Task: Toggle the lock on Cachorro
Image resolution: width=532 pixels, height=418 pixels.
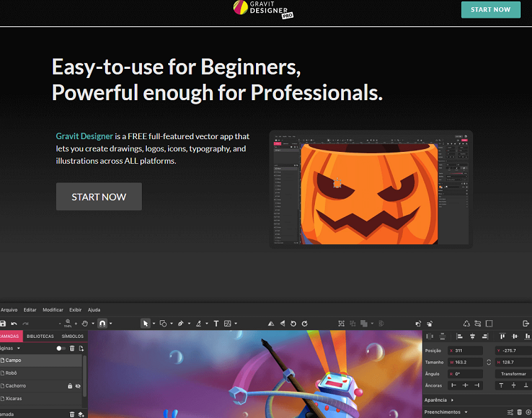Action: coord(70,386)
